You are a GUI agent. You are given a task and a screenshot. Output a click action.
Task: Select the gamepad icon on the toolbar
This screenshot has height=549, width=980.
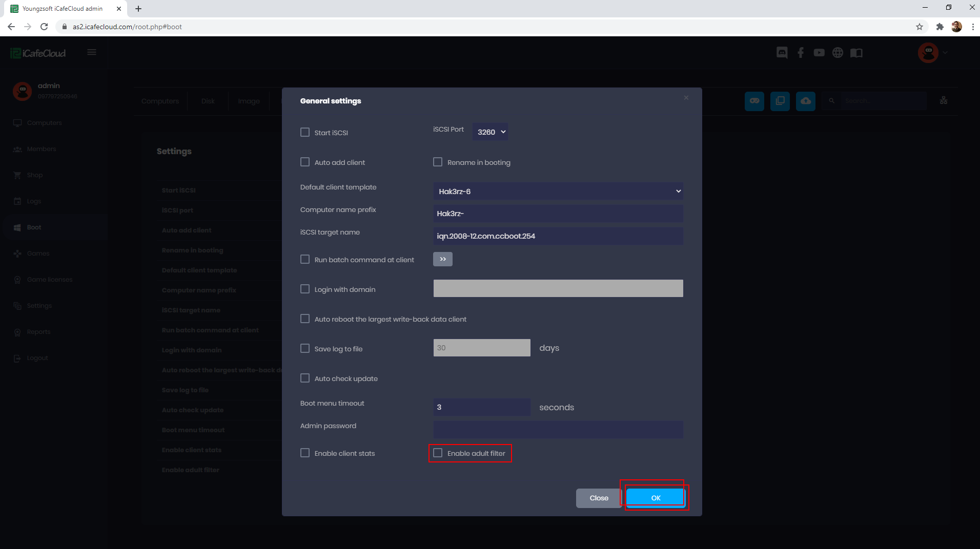(754, 101)
